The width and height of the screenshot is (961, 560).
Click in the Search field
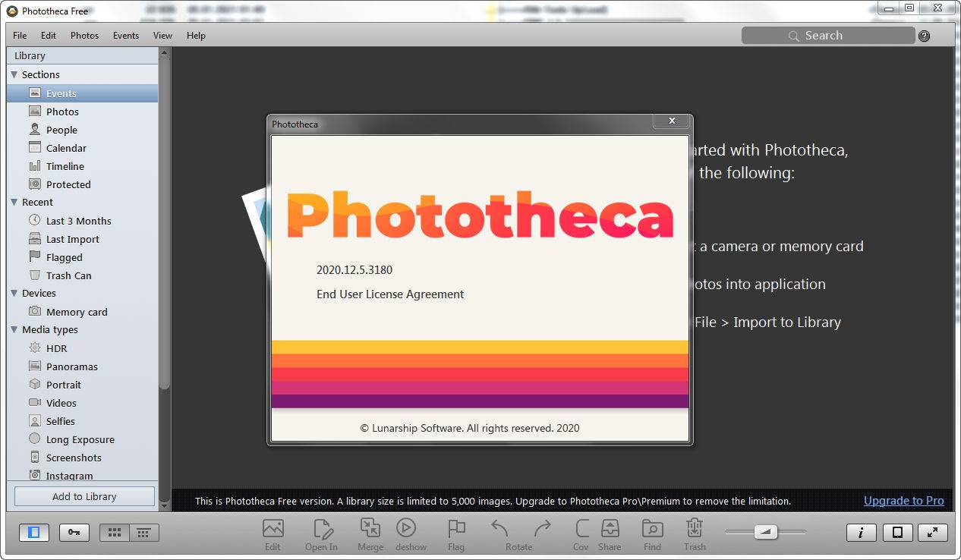[827, 36]
